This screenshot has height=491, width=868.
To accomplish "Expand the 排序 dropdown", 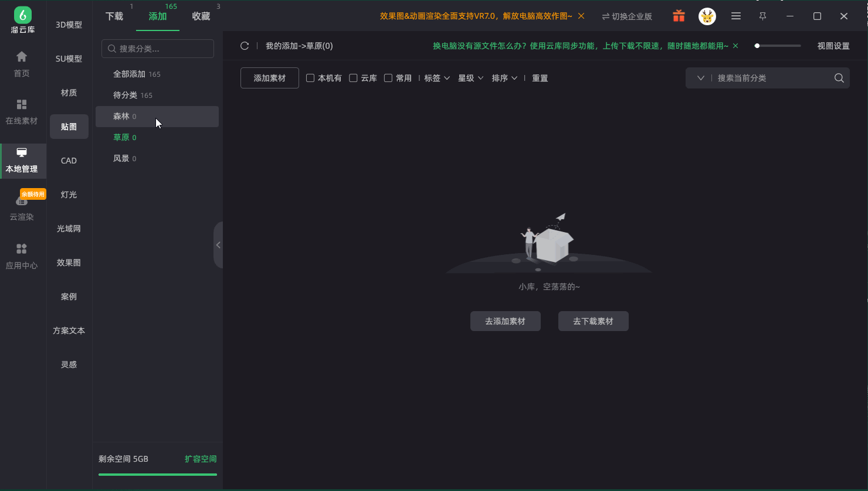I will tap(504, 78).
